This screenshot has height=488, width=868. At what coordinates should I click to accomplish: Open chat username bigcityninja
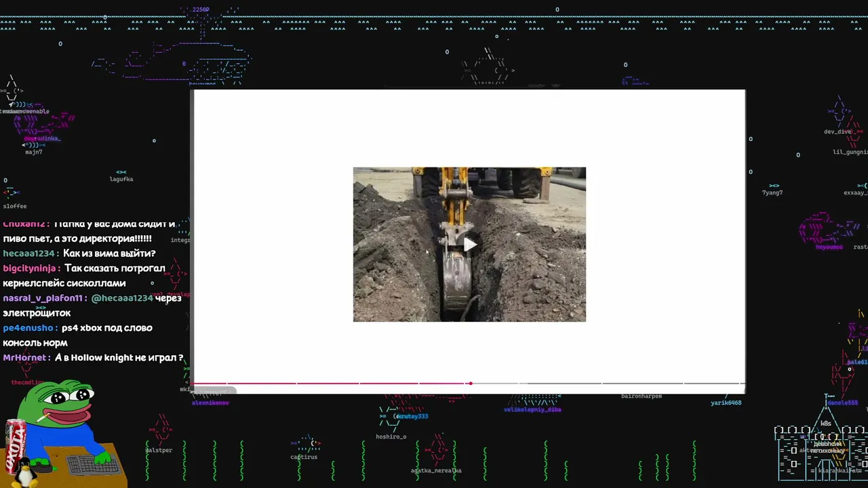(29, 268)
